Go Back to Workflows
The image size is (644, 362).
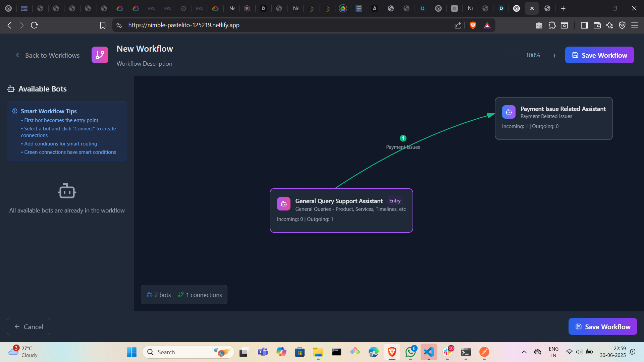point(48,55)
